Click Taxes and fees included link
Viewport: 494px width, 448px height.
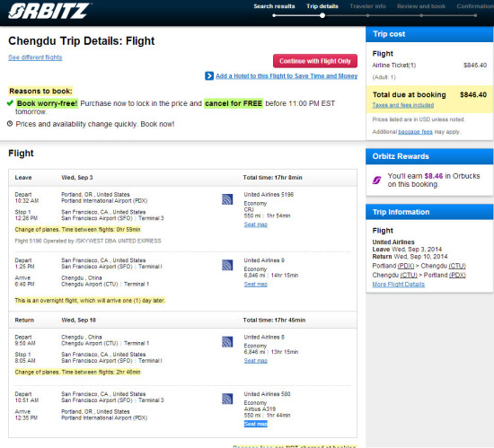pos(403,105)
